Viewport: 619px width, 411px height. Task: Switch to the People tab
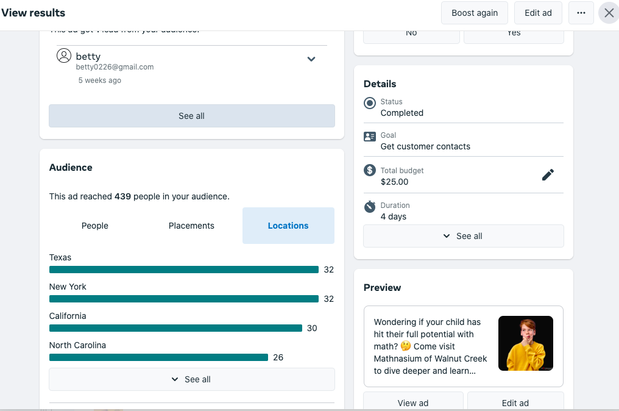coord(95,226)
